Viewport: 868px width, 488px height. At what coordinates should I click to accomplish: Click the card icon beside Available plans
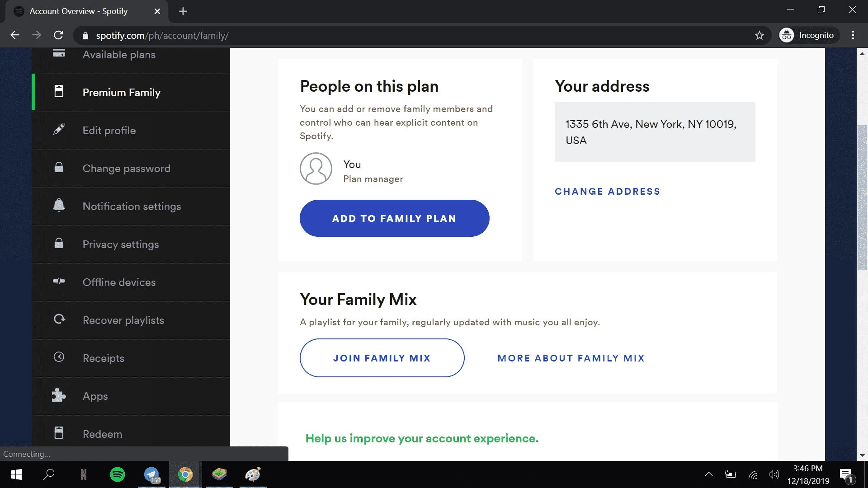(59, 53)
